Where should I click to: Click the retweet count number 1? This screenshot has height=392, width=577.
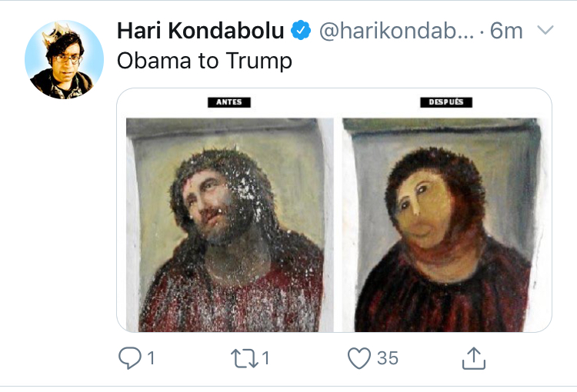coord(265,358)
